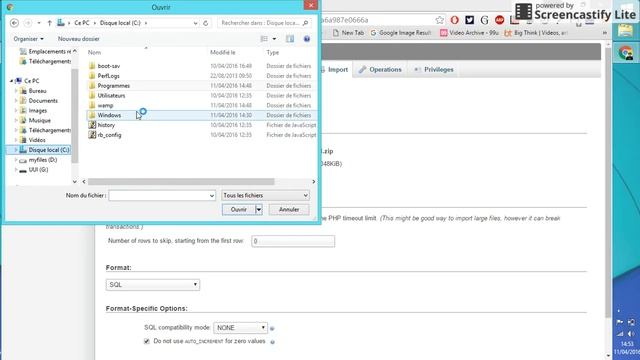Toggle the preview pane icon
The image size is (640, 360).
(290, 39)
